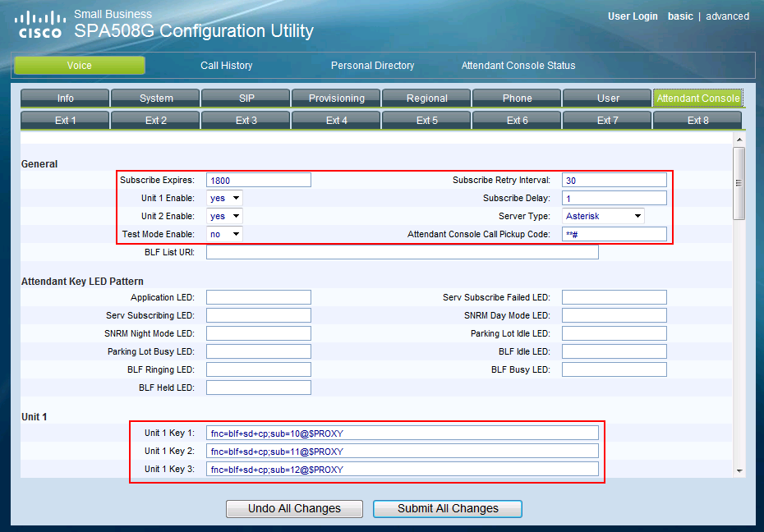
Task: Focus the Subscribe Delay field
Action: (x=614, y=198)
